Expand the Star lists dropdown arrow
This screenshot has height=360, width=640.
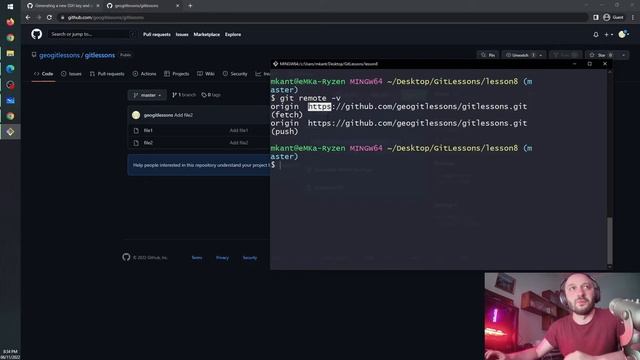623,55
